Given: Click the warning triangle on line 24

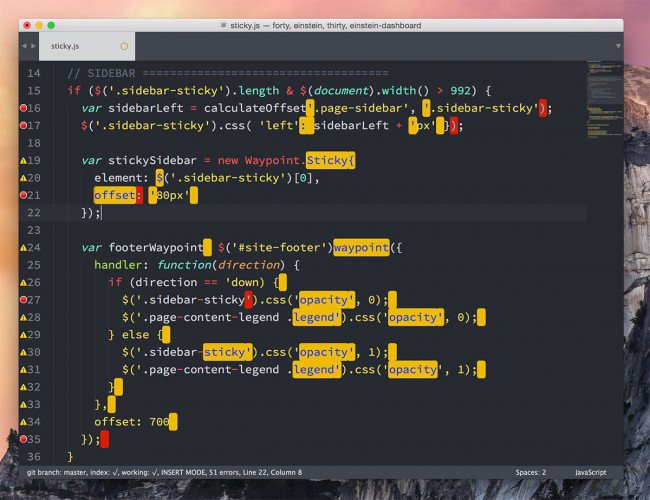Looking at the screenshot, I should [x=23, y=248].
